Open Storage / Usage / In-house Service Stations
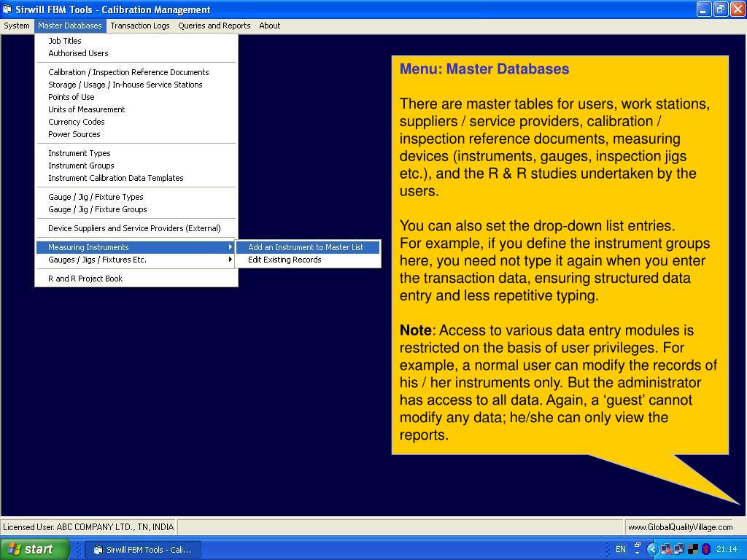 point(136,85)
